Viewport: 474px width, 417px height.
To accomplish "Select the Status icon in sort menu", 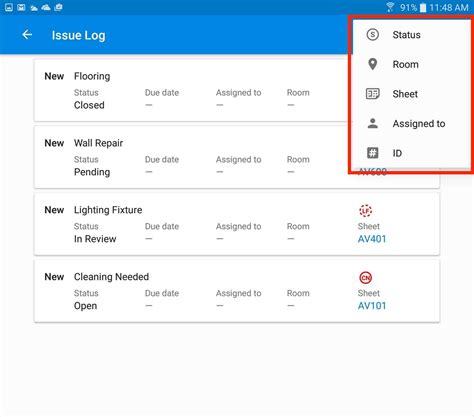I will pos(372,35).
